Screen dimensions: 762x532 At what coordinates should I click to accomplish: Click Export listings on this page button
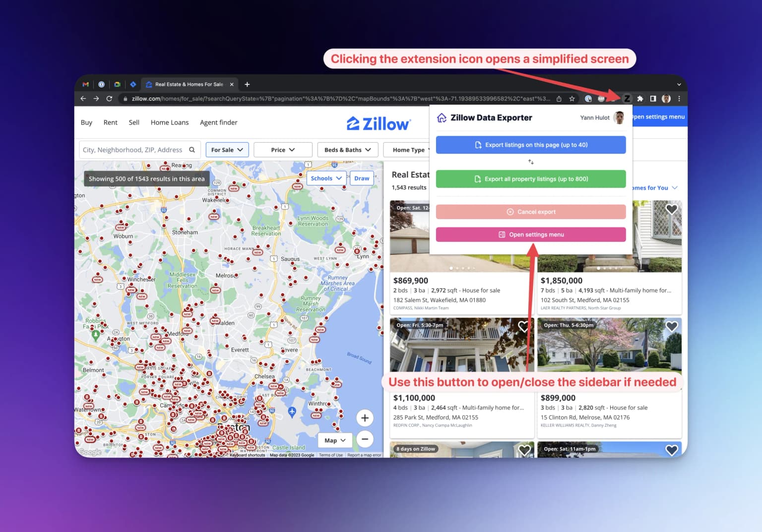(531, 145)
